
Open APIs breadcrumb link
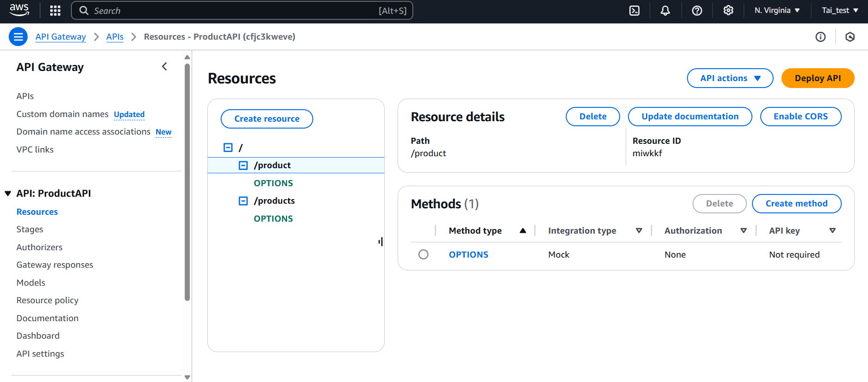click(x=115, y=37)
